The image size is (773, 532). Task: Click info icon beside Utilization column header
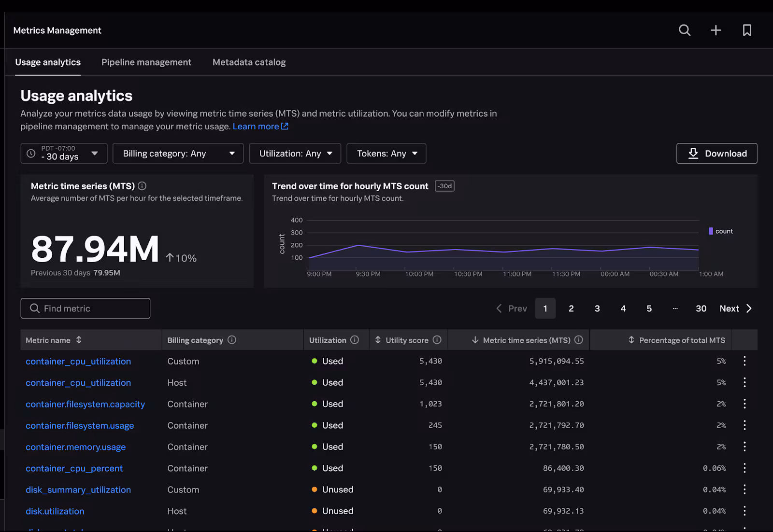(355, 340)
